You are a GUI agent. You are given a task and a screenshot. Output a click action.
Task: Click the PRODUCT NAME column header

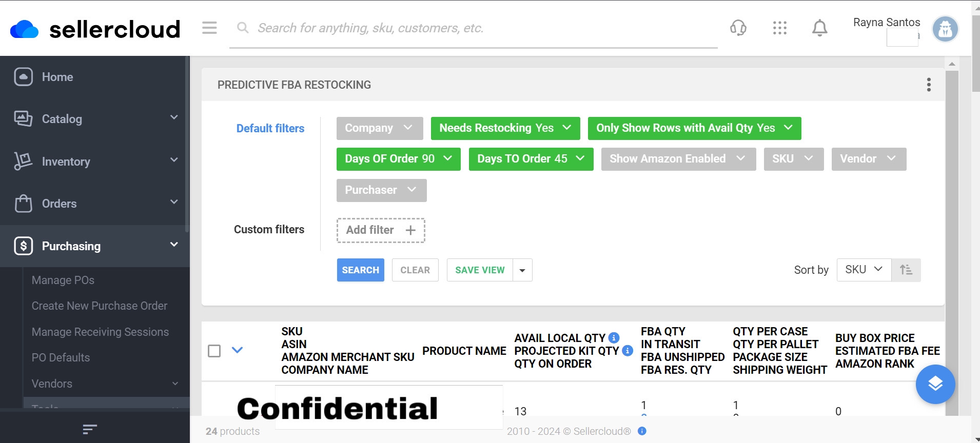click(464, 351)
